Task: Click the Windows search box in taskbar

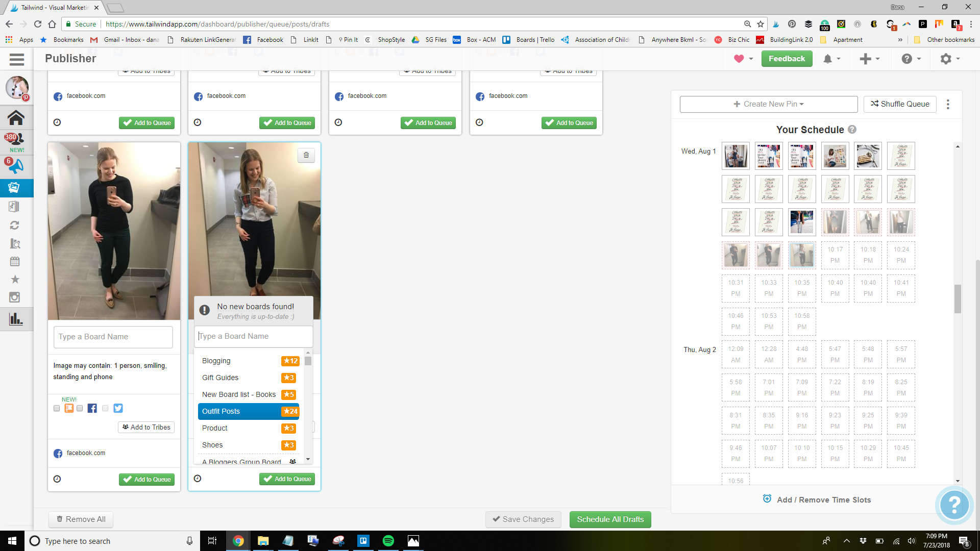Action: (111, 541)
